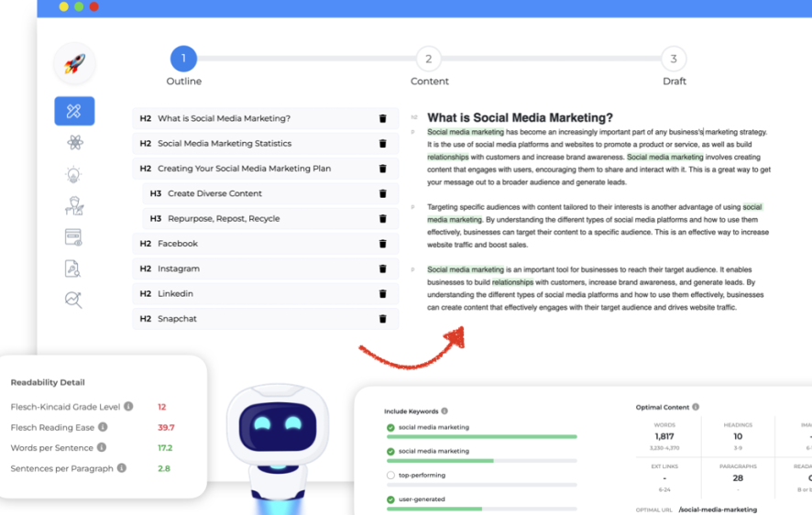
Task: Delete the 'What is Social Media Marketing?' heading
Action: [383, 118]
